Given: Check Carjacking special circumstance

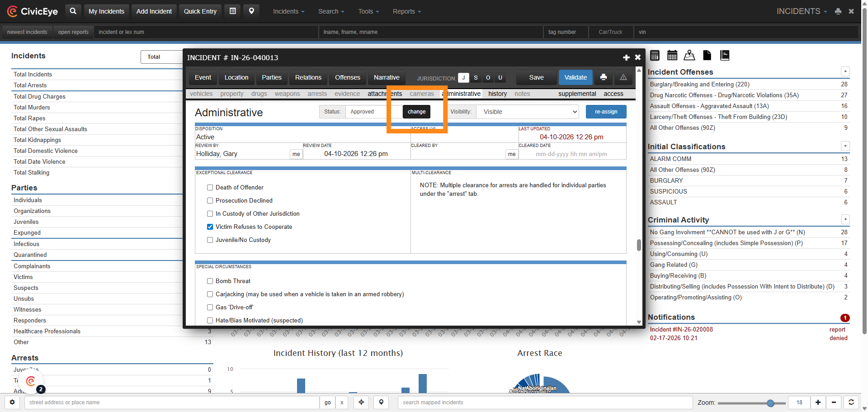Looking at the screenshot, I should click(210, 294).
